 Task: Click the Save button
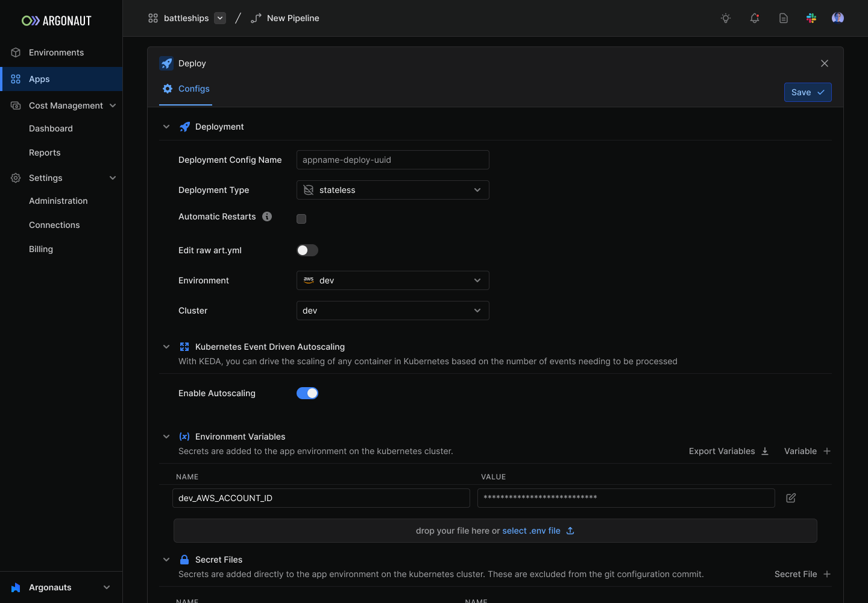point(808,92)
